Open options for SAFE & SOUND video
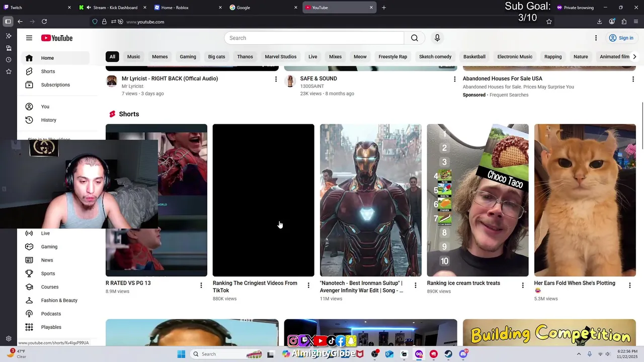Viewport: 644px width, 362px height. (454, 79)
